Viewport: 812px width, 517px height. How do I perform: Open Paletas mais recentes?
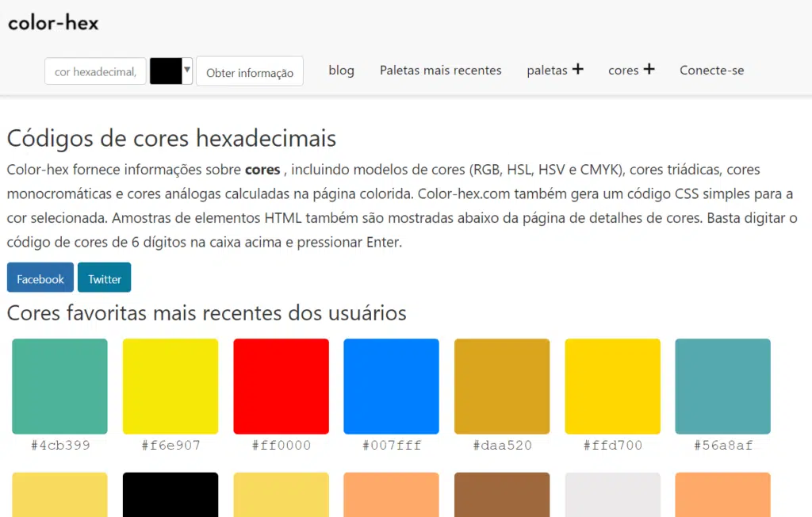point(440,71)
